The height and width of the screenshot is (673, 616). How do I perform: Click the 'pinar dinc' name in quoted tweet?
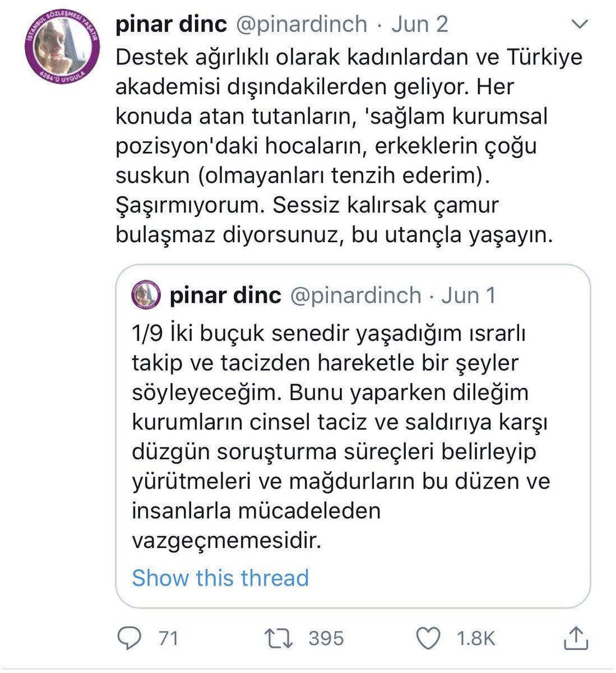click(x=225, y=295)
